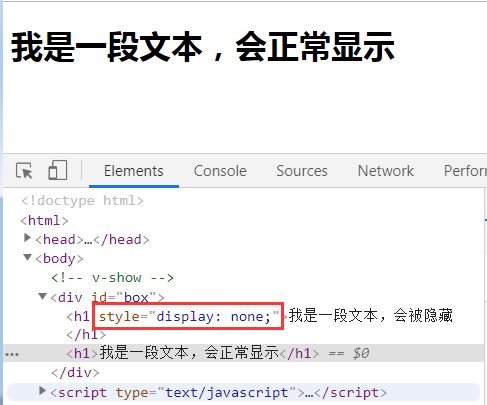Image resolution: width=487 pixels, height=405 pixels.
Task: Open the partially visible Performance tab
Action: pyautogui.click(x=465, y=171)
